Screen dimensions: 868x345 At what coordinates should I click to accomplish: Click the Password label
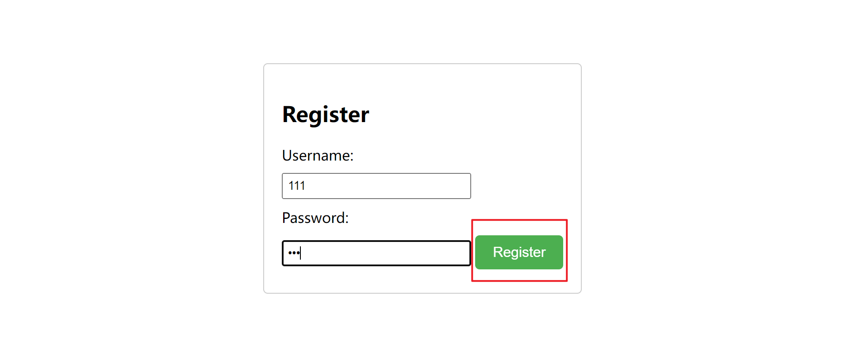coord(315,218)
